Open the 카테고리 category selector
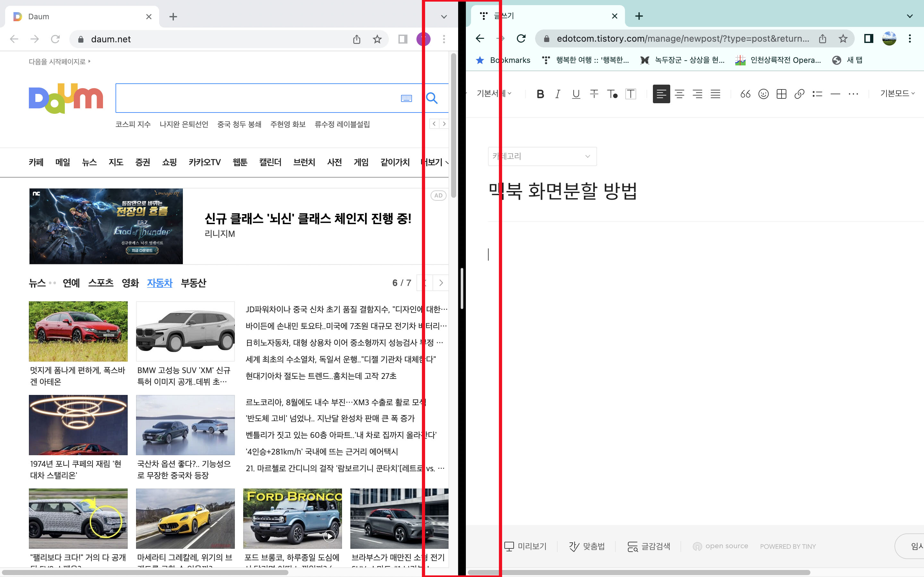Screen dimensions: 924x577 click(542, 156)
